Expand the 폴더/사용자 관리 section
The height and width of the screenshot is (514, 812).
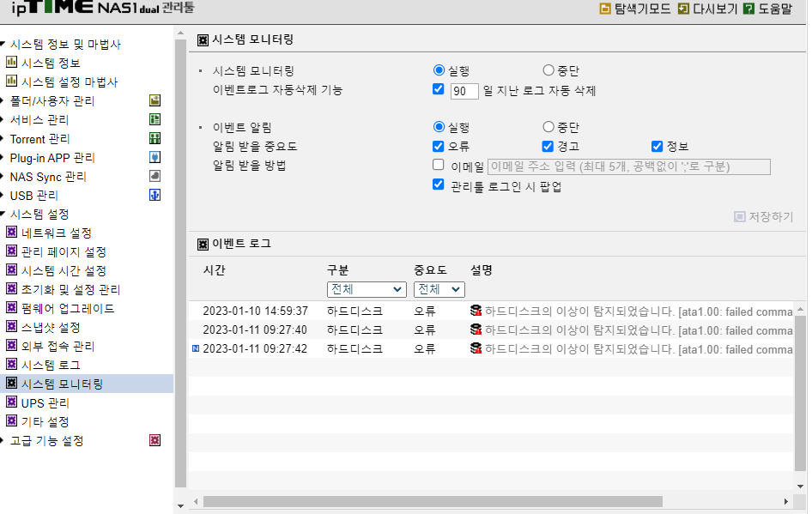pyautogui.click(x=3, y=100)
